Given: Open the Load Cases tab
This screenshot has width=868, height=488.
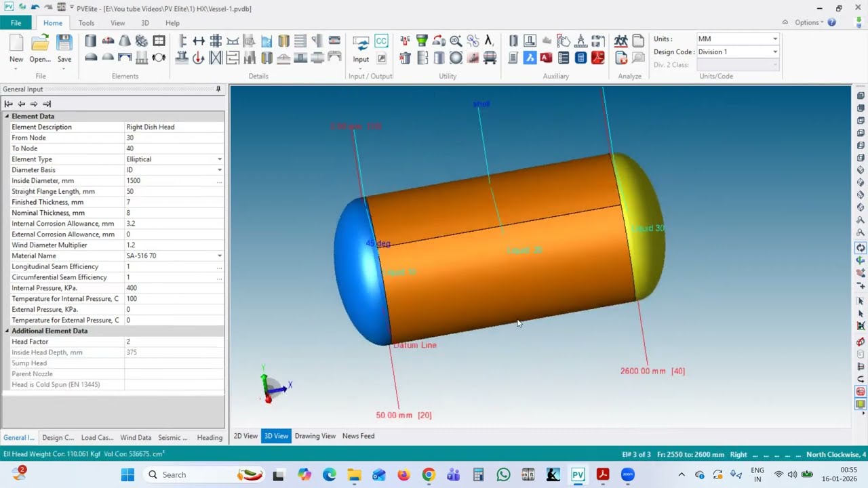Looking at the screenshot, I should click(97, 438).
